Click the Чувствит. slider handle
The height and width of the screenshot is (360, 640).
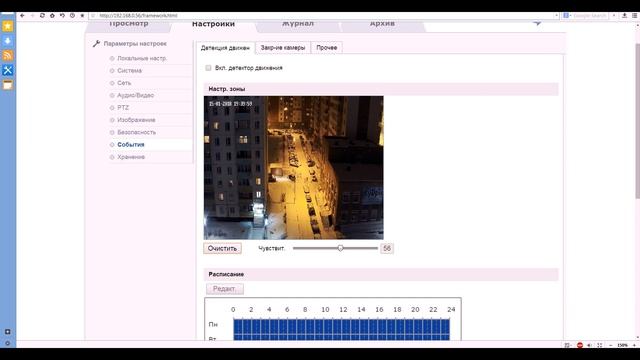pos(340,248)
